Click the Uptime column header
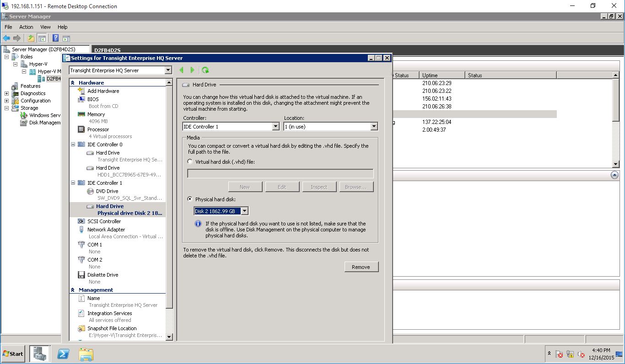This screenshot has width=625, height=364. [x=442, y=75]
